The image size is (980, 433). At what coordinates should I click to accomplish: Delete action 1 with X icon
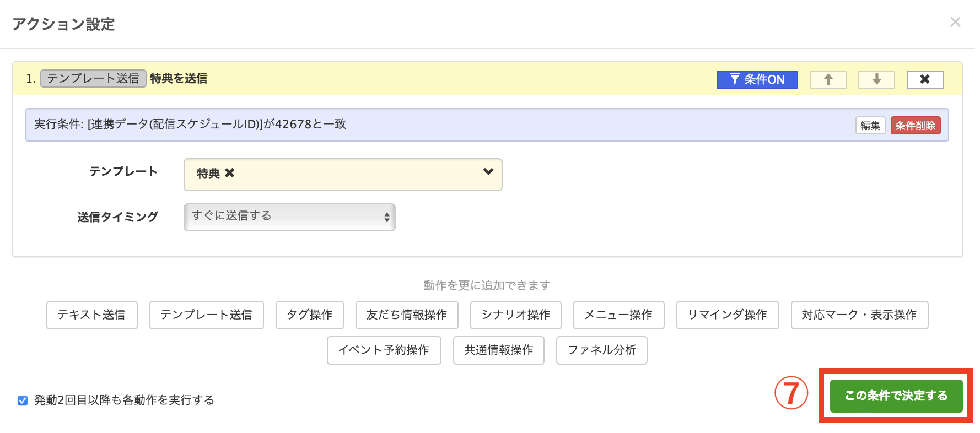pyautogui.click(x=925, y=79)
